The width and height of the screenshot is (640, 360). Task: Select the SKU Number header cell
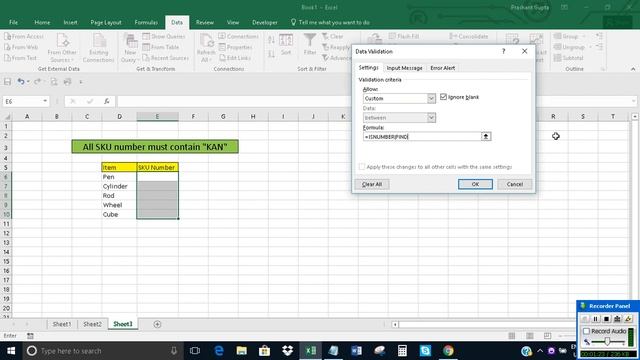coord(157,167)
